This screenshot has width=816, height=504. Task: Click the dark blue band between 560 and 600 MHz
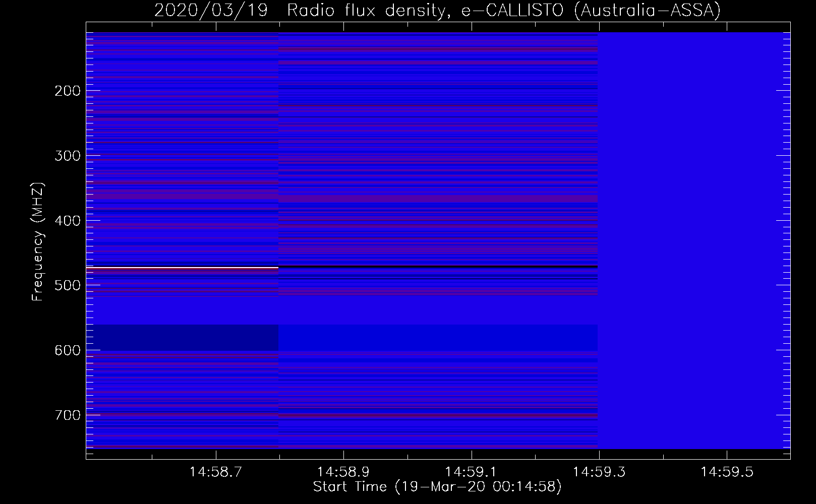point(182,338)
